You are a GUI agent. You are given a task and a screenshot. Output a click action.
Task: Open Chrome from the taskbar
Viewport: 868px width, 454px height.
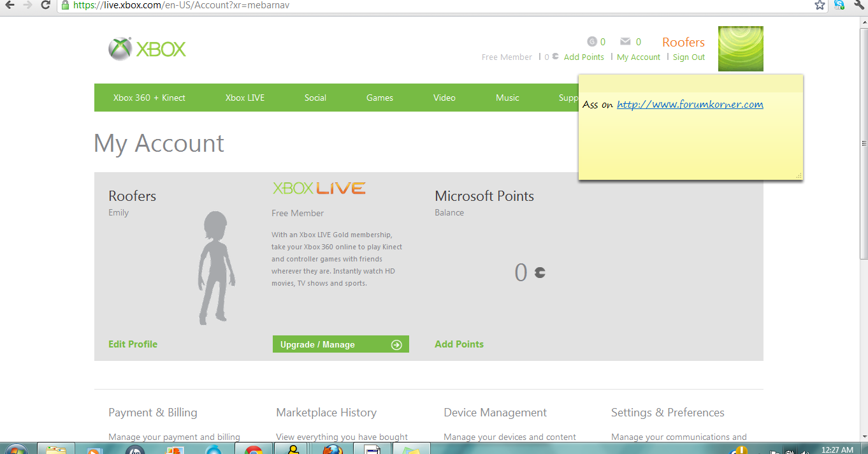pyautogui.click(x=254, y=449)
